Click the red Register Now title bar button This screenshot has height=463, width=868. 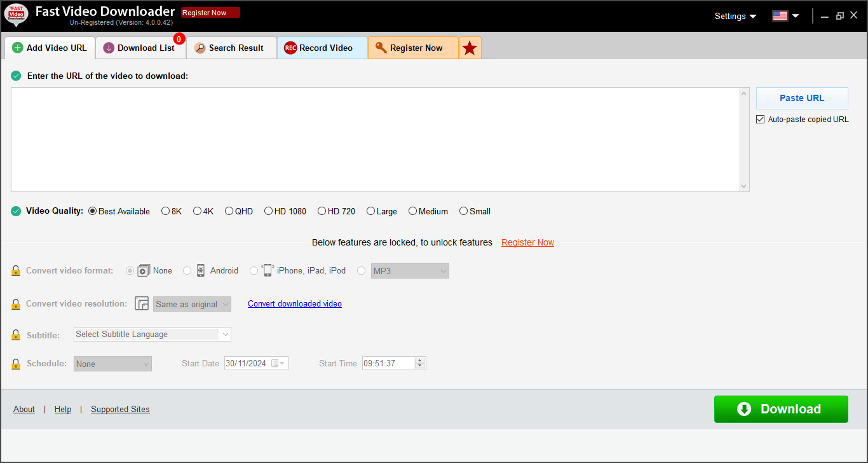[x=211, y=13]
